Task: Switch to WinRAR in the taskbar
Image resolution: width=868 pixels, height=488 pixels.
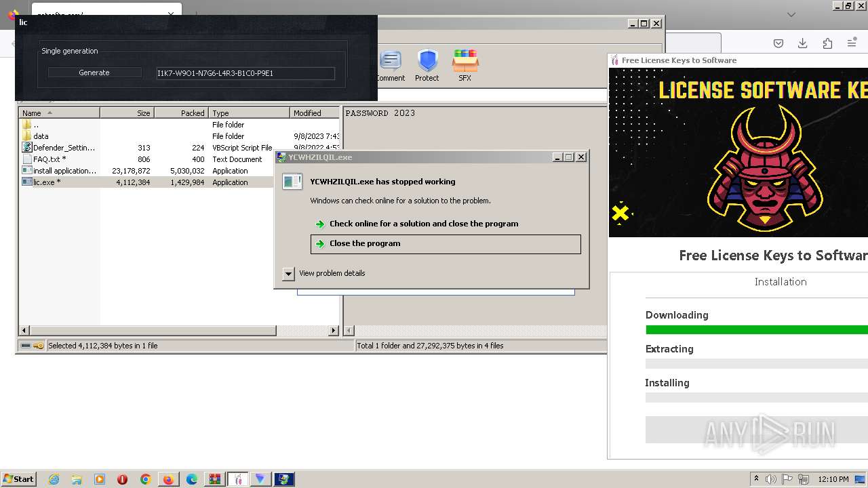Action: pyautogui.click(x=215, y=479)
